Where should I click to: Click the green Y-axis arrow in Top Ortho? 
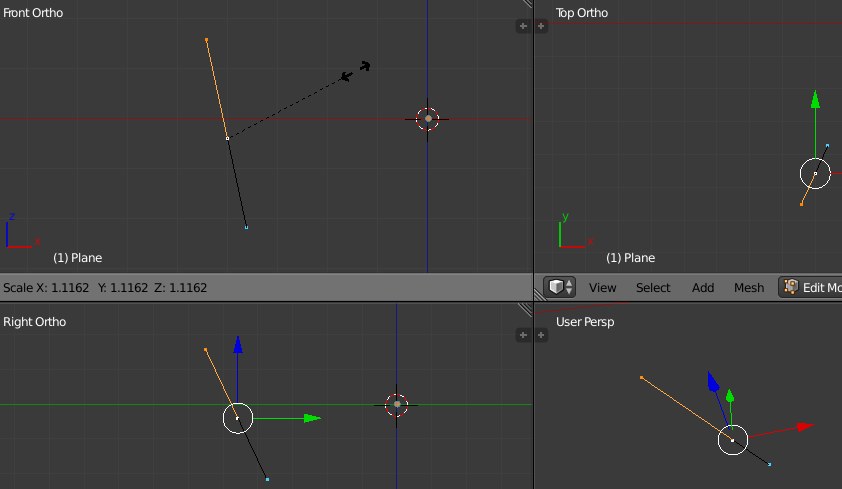(815, 100)
